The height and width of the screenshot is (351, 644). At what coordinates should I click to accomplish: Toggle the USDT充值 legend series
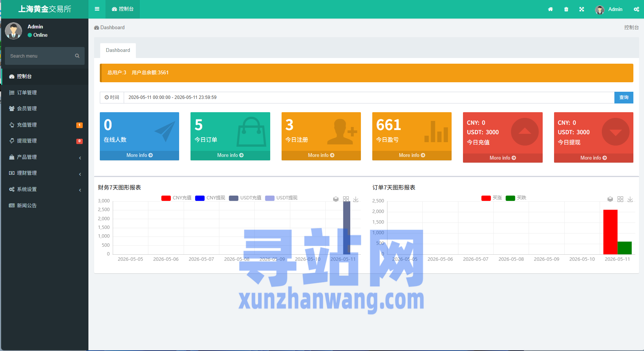245,198
